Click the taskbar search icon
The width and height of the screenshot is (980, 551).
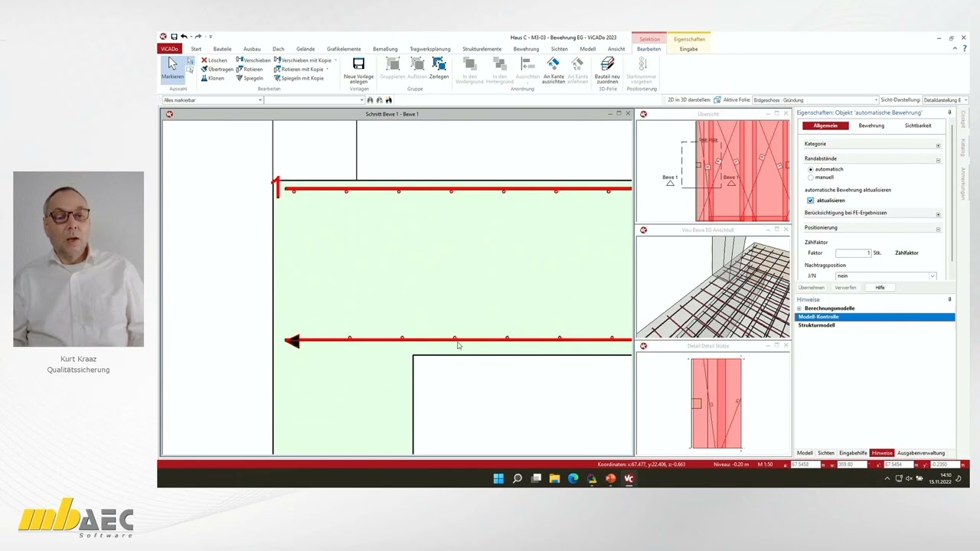518,478
